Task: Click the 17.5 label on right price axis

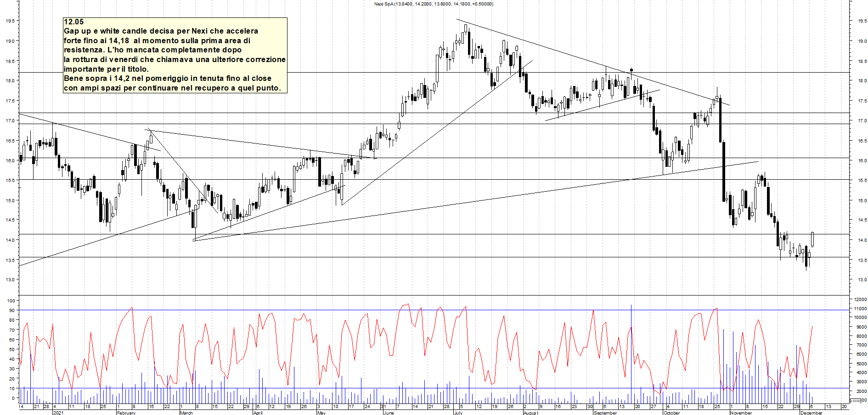Action: (862, 101)
